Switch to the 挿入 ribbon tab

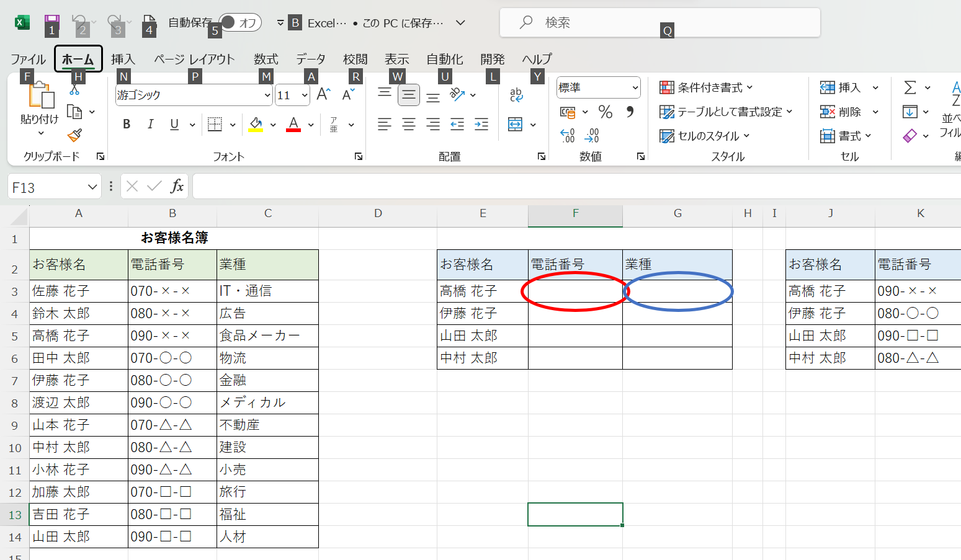[x=123, y=59]
